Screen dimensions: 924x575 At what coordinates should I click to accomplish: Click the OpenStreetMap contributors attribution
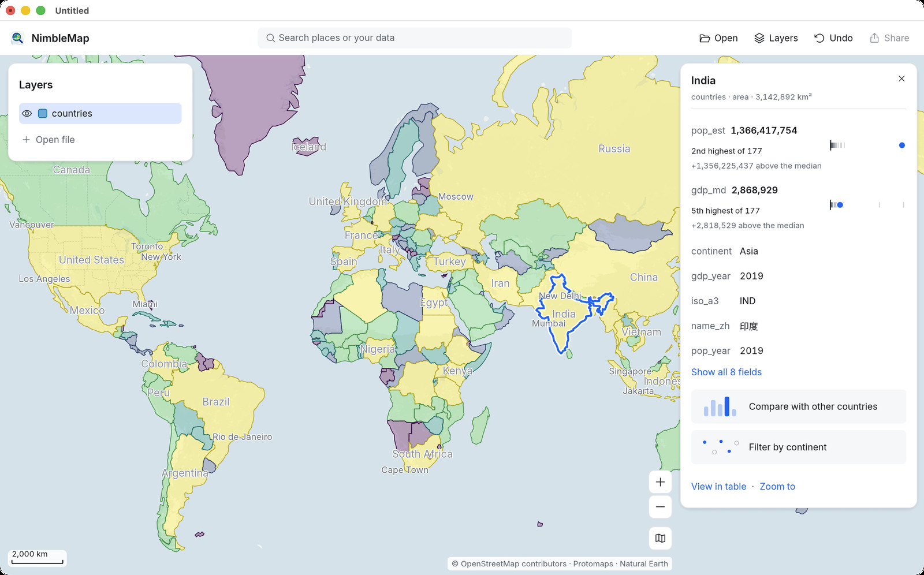point(509,564)
